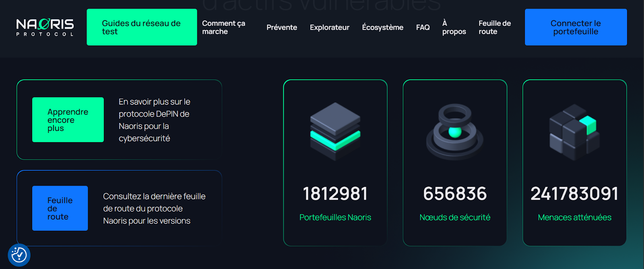Click the 656836 nodes count
Image resolution: width=644 pixels, height=269 pixels.
coord(455,194)
